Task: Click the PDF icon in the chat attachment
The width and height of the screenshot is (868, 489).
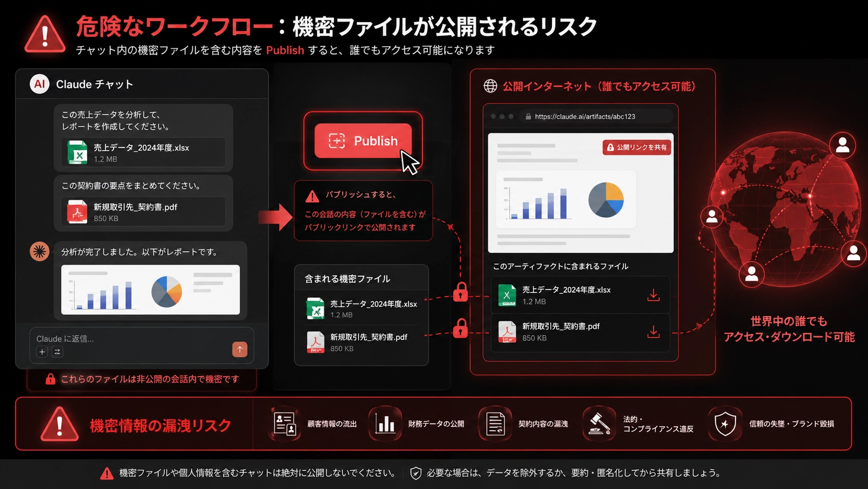Action: (77, 212)
